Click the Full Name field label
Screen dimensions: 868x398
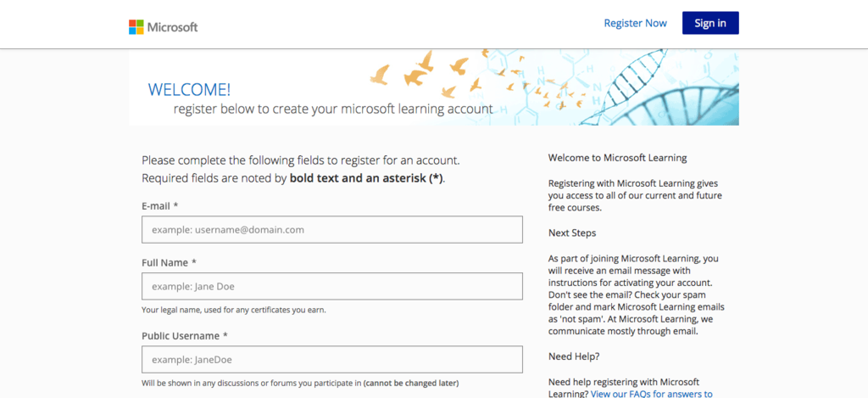169,263
